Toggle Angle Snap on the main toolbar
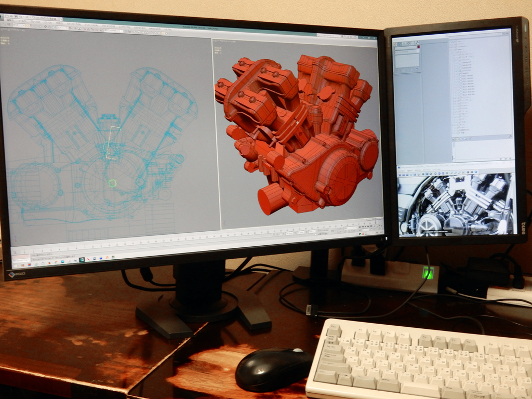 (88, 30)
